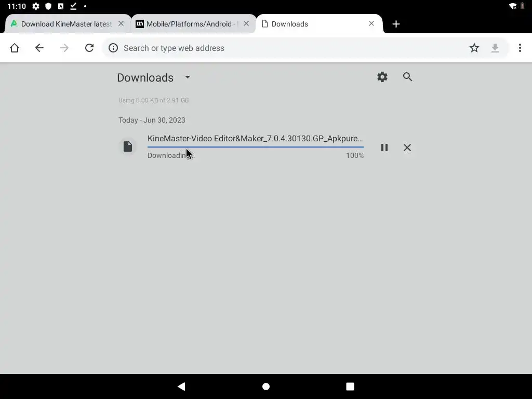
Task: Search downloads with the magnifier icon
Action: point(407,77)
